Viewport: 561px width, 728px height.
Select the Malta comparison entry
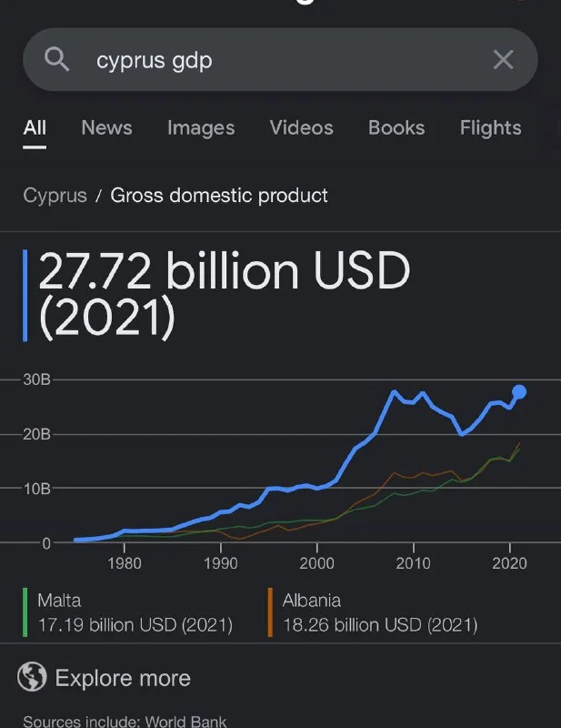pos(135,612)
